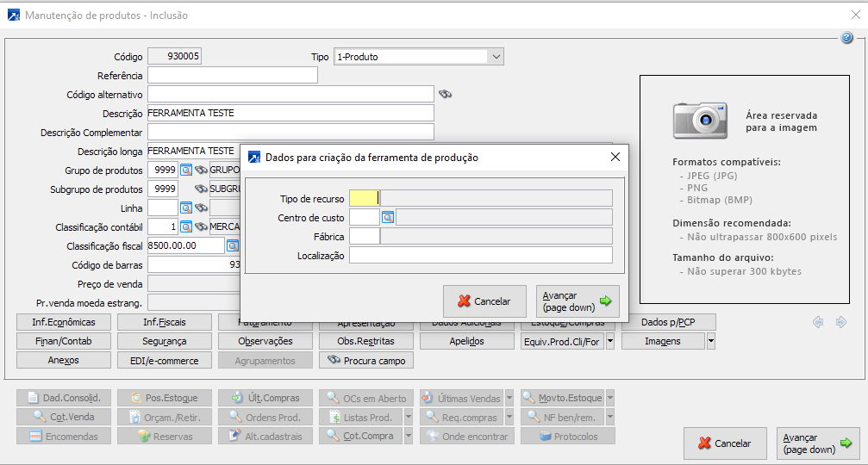Click the Linha code input field

coord(163,208)
